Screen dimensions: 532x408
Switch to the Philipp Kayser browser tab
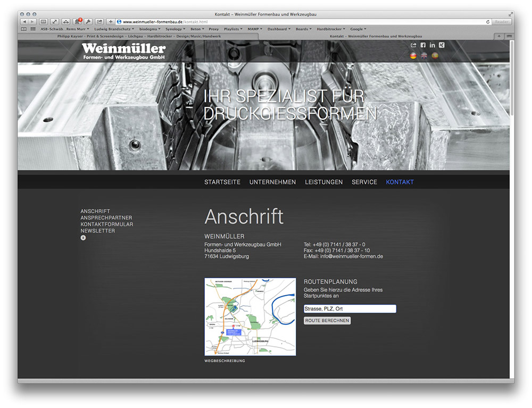click(139, 36)
